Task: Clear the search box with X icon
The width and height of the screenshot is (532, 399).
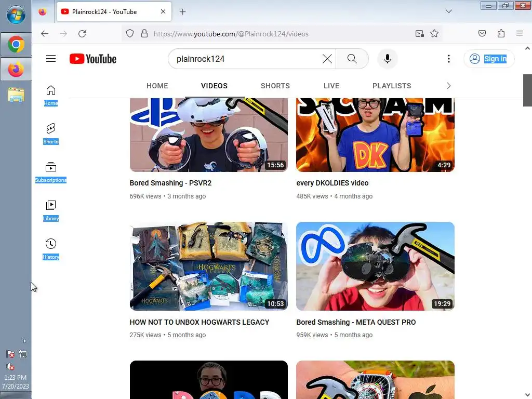Action: (327, 59)
